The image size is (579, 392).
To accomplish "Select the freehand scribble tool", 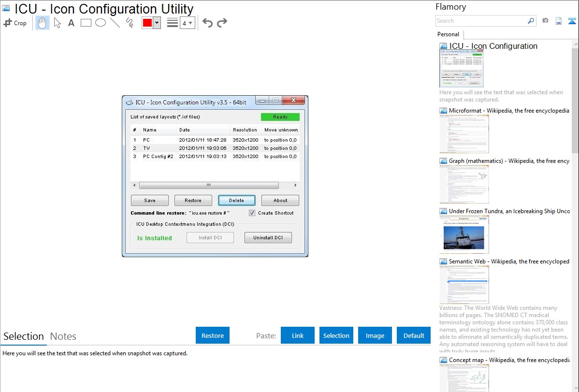I will pyautogui.click(x=130, y=23).
